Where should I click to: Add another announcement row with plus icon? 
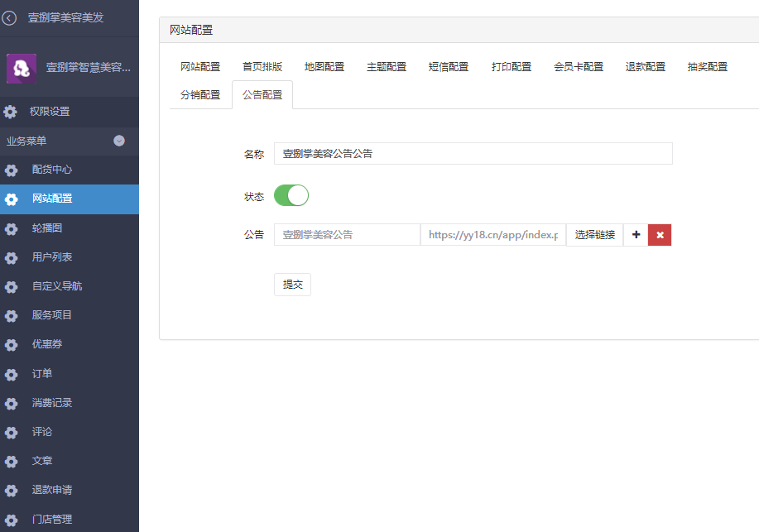[636, 235]
